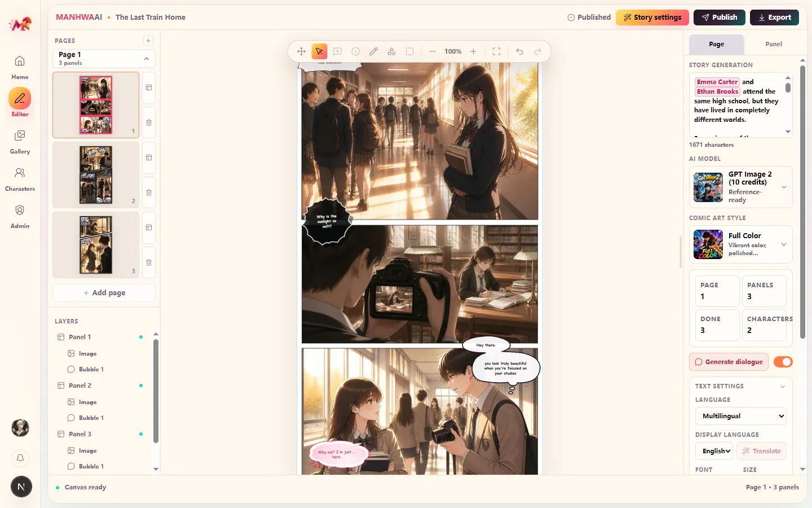
Task: Open the English display language dropdown
Action: click(x=714, y=451)
